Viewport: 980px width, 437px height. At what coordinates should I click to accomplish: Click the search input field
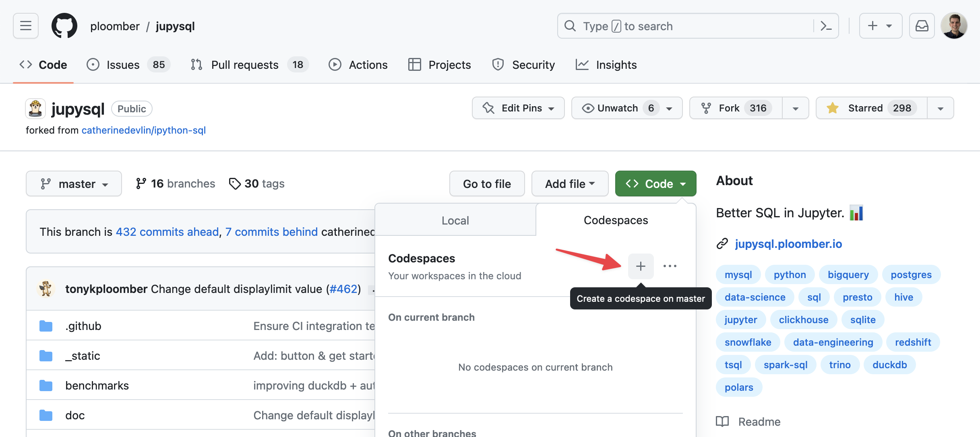click(x=684, y=25)
